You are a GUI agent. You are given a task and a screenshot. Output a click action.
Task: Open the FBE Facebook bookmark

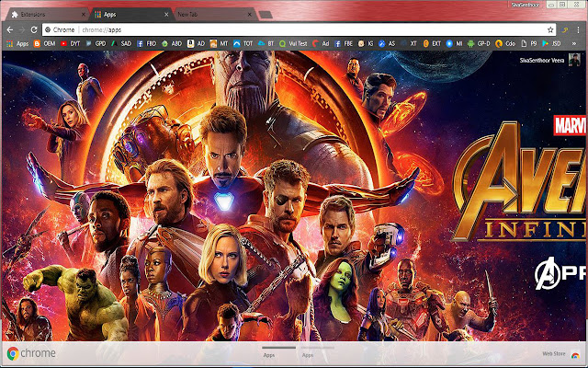[343, 43]
